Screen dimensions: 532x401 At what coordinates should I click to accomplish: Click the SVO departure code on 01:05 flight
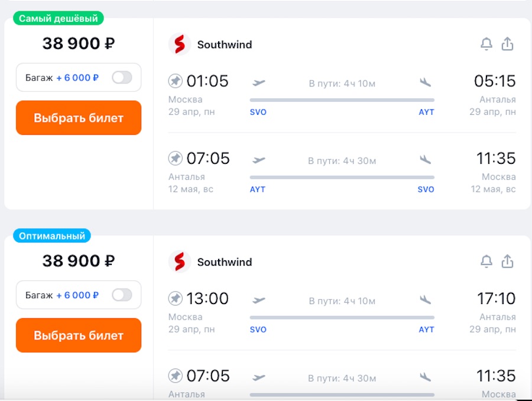(x=258, y=112)
